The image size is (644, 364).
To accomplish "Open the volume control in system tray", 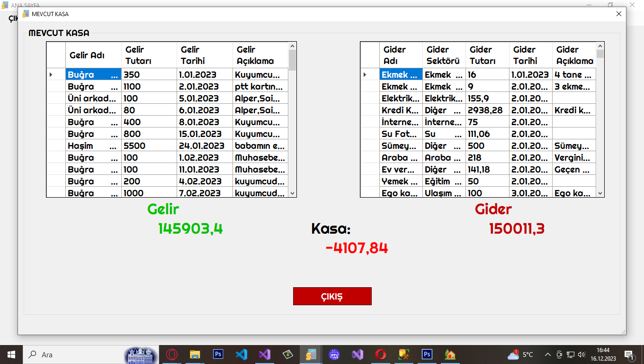I will tap(581, 355).
